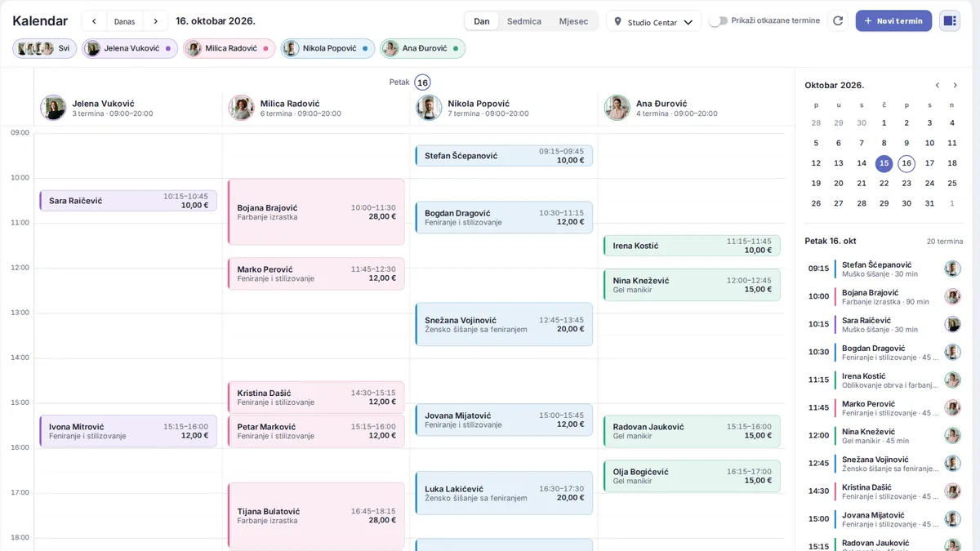Screen dimensions: 980x551
Task: Open Ivona Mitrović 15:15 appointment block
Action: [x=127, y=431]
